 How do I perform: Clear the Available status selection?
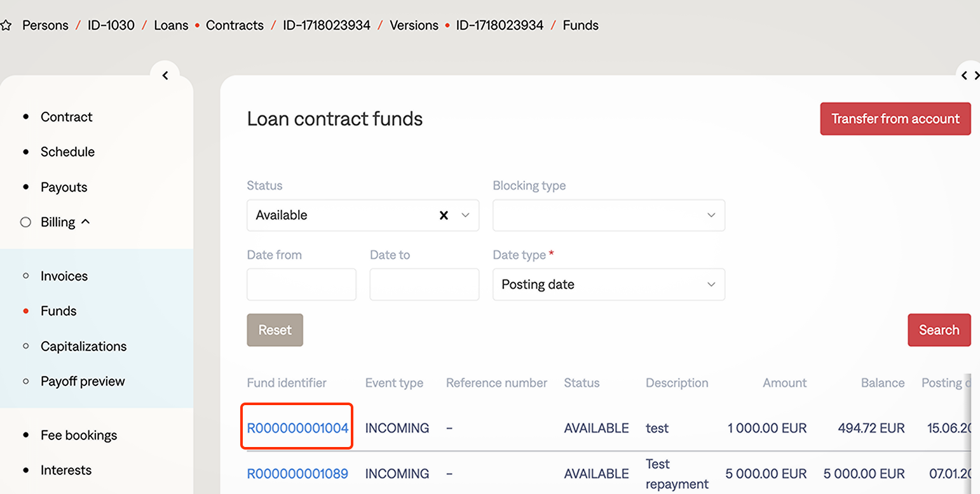pyautogui.click(x=444, y=215)
